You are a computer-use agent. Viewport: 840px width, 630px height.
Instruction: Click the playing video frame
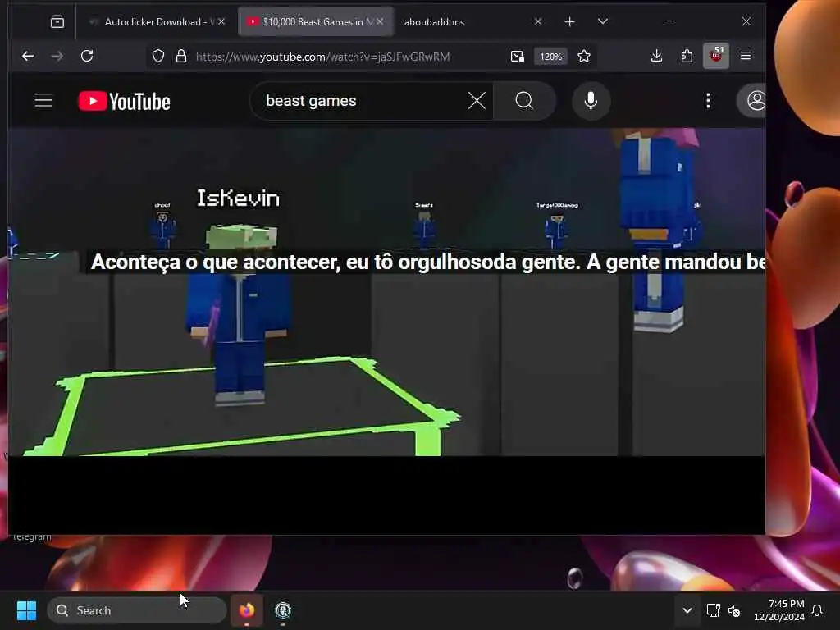pos(386,292)
